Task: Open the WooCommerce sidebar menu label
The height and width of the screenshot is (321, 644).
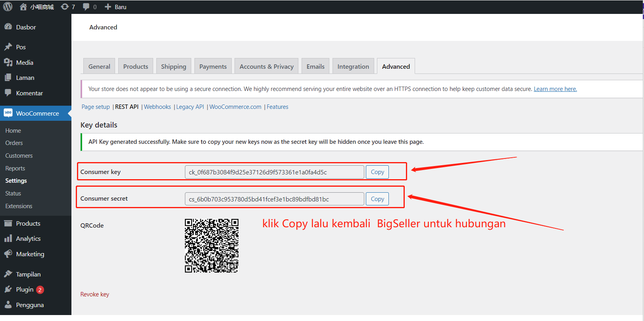Action: pyautogui.click(x=37, y=113)
